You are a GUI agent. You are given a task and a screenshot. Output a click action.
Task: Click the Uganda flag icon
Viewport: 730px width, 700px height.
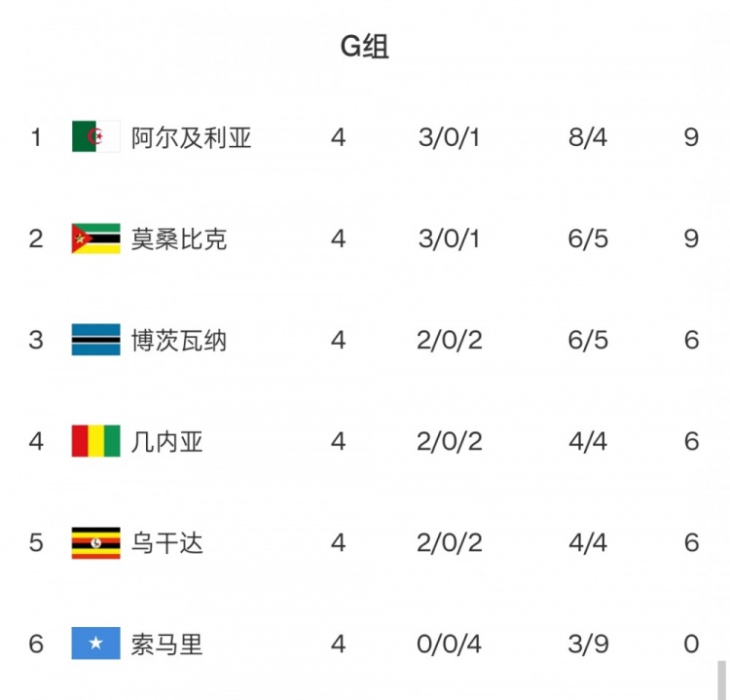95,542
